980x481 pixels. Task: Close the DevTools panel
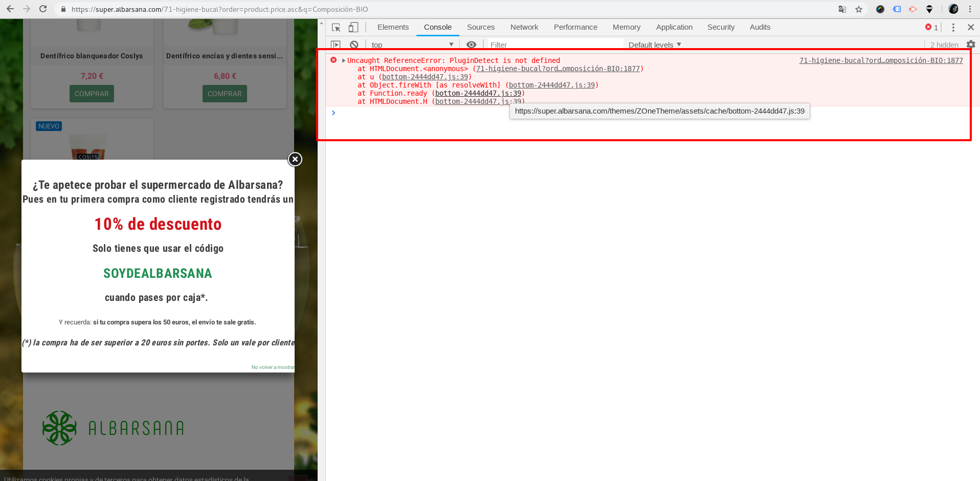click(971, 27)
